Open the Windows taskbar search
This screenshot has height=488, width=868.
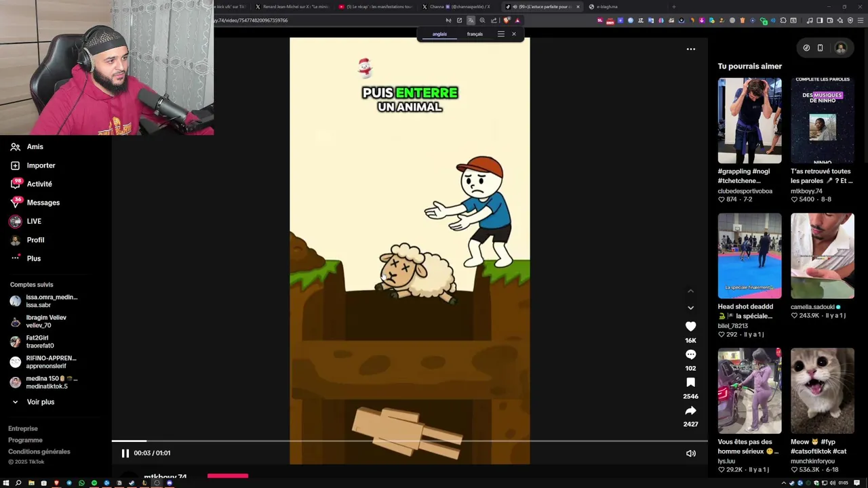(18, 483)
